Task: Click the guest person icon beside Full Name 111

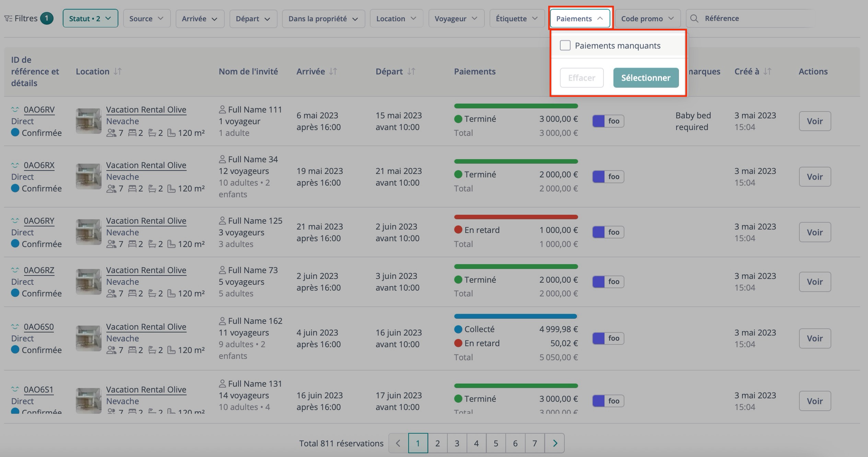Action: pos(222,109)
